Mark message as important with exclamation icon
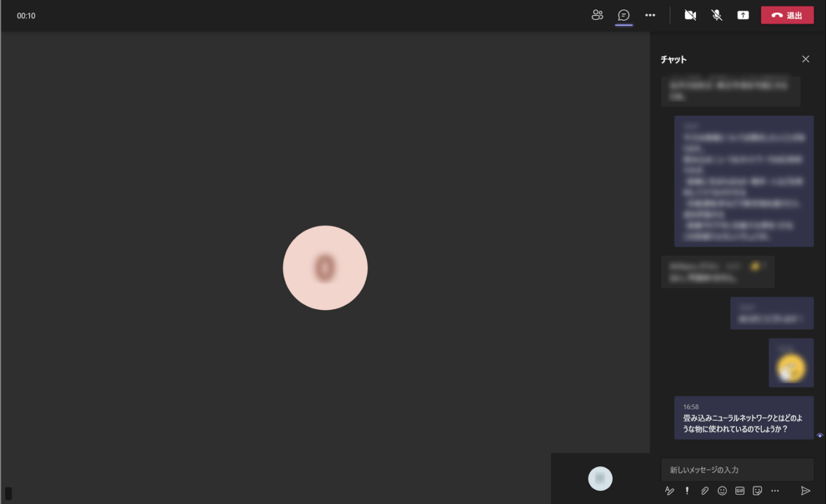The width and height of the screenshot is (826, 504). click(687, 491)
